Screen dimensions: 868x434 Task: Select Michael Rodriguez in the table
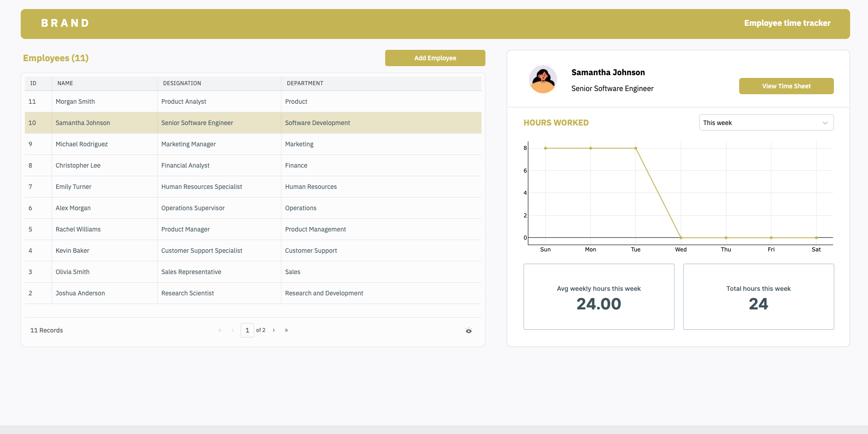coord(82,144)
